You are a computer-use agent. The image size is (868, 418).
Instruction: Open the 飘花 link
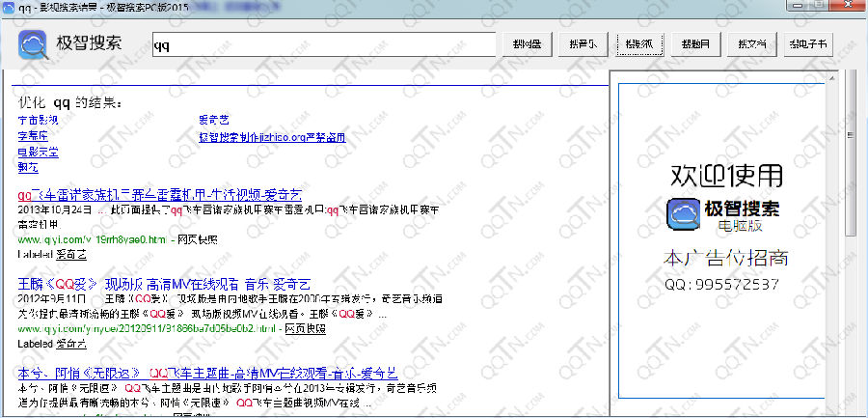pyautogui.click(x=28, y=167)
